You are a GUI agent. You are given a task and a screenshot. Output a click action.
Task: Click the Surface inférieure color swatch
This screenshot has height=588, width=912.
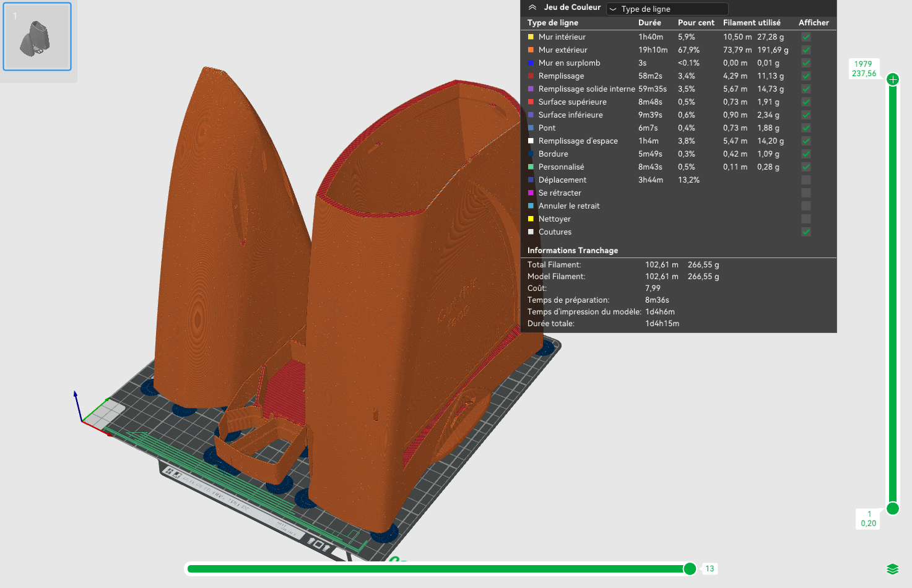pos(531,115)
